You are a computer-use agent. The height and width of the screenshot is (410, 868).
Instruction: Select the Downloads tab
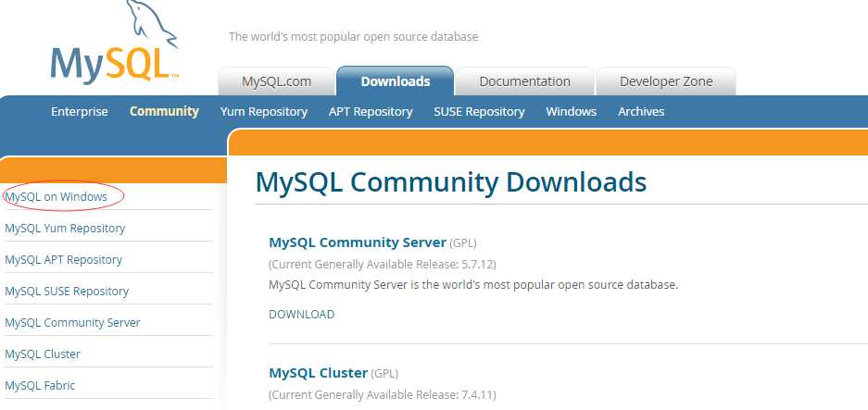pos(396,81)
